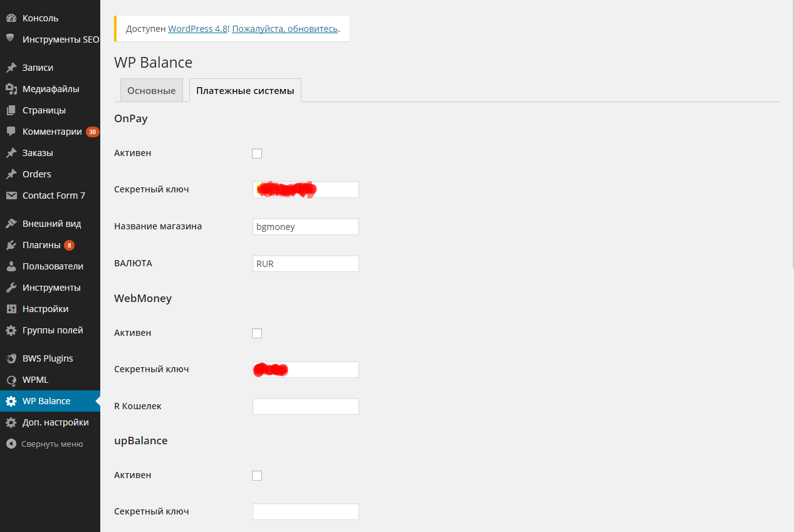Click the Комментарии speech bubble icon
The image size is (794, 532).
pyautogui.click(x=11, y=132)
